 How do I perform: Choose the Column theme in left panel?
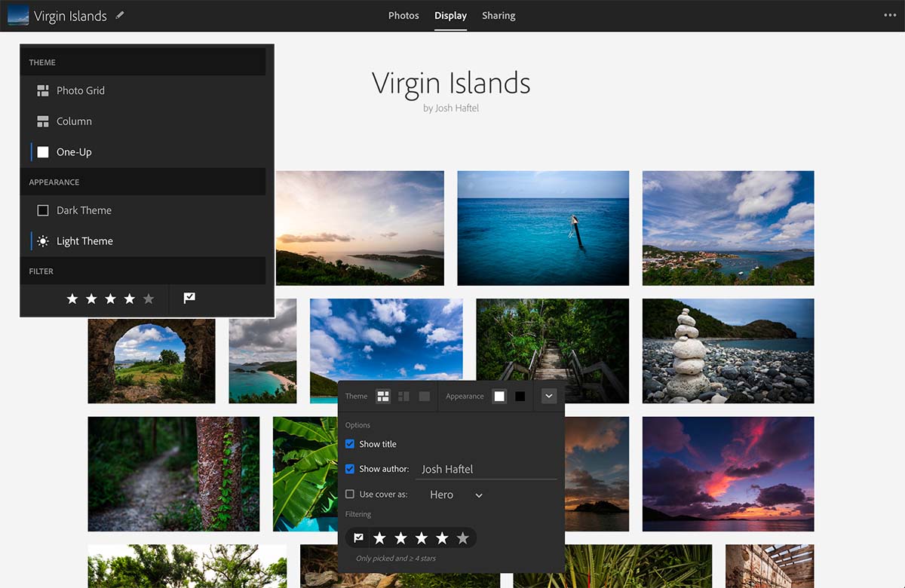(x=74, y=121)
